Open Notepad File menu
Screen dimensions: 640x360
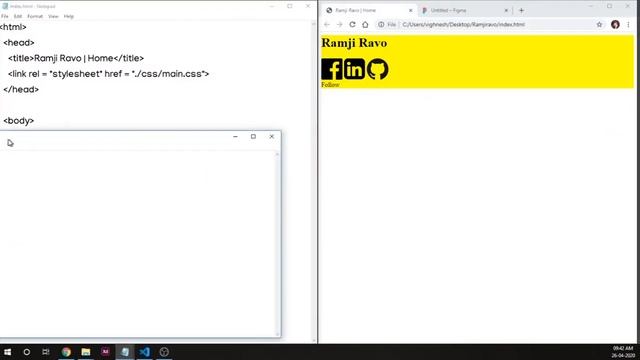coord(5,16)
